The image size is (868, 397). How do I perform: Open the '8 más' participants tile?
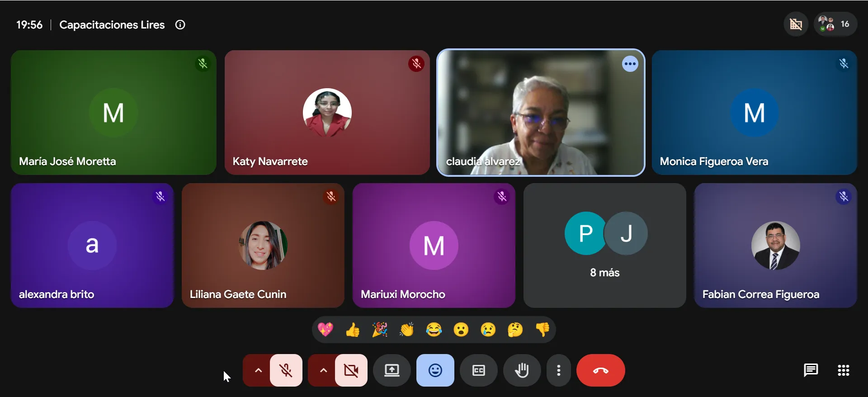pos(605,246)
